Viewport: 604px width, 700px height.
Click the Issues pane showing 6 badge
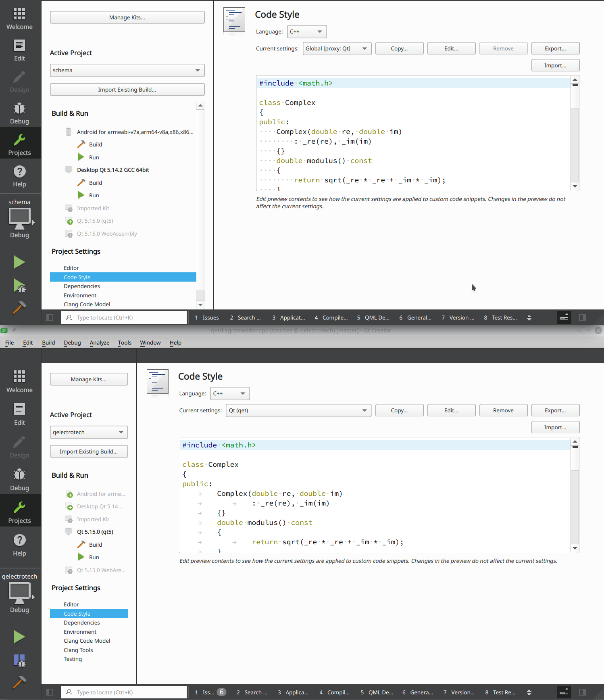point(210,692)
